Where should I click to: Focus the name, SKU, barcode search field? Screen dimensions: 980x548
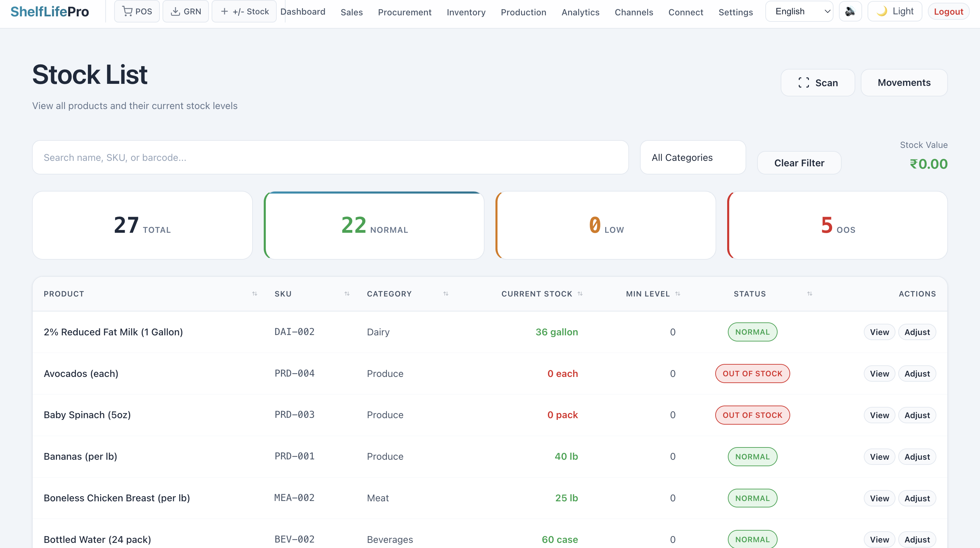tap(330, 157)
